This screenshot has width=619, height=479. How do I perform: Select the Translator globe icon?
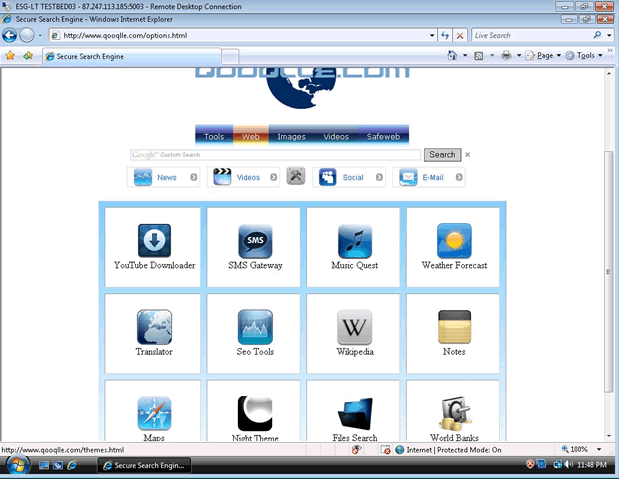[x=154, y=327]
